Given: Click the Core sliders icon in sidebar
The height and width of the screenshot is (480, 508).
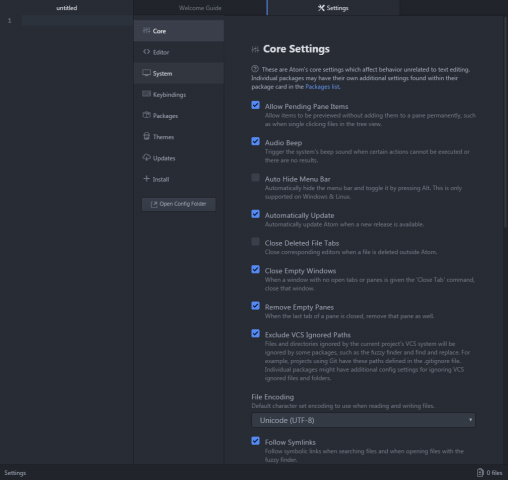Looking at the screenshot, I should click(146, 31).
